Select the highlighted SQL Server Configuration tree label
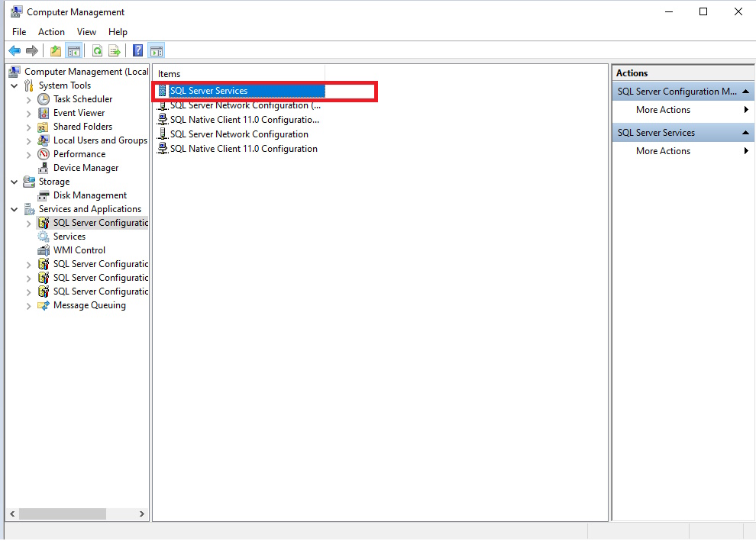 point(100,223)
